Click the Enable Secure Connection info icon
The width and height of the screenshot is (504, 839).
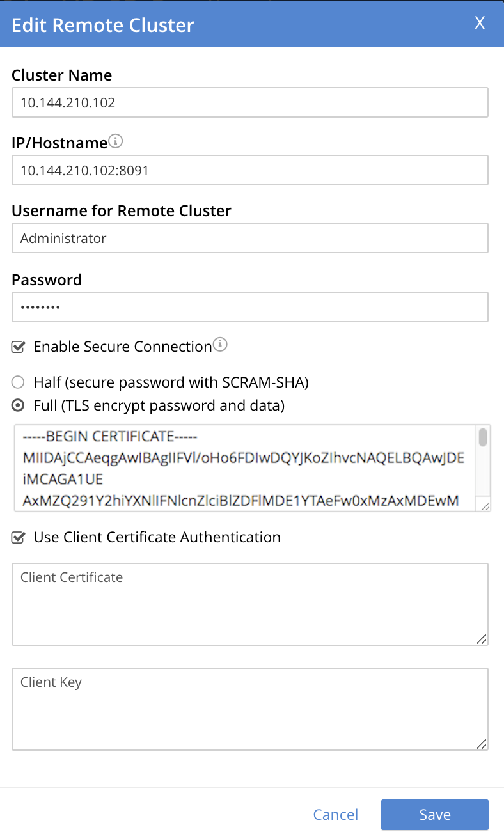click(x=220, y=343)
